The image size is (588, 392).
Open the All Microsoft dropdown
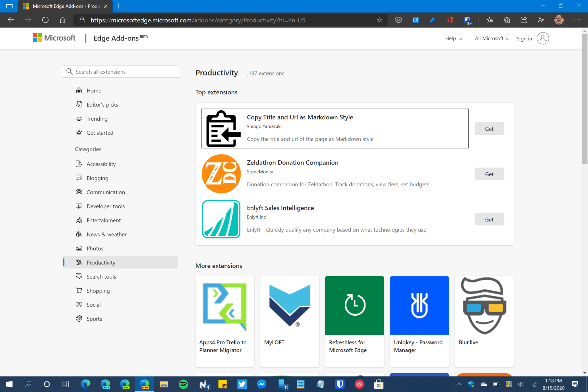pyautogui.click(x=491, y=38)
